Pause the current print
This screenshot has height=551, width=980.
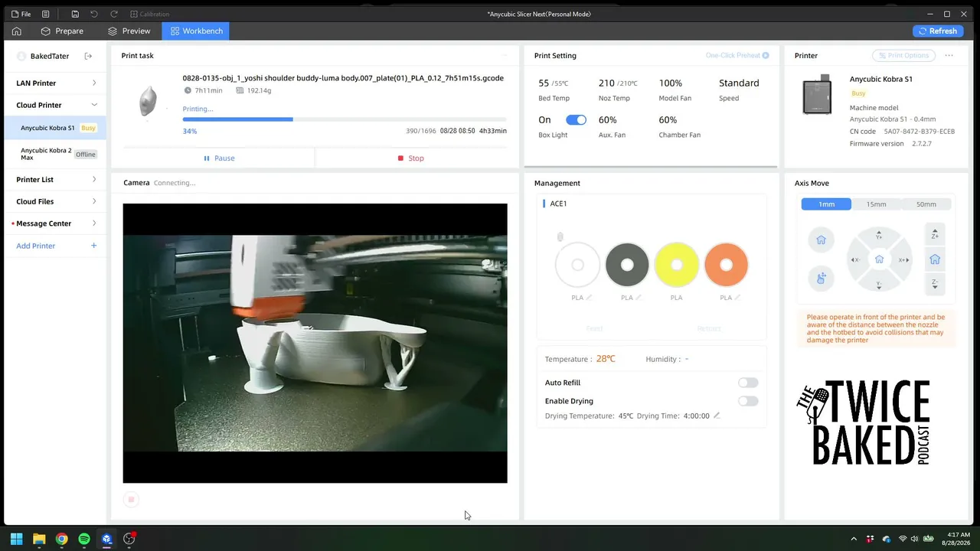pyautogui.click(x=219, y=158)
